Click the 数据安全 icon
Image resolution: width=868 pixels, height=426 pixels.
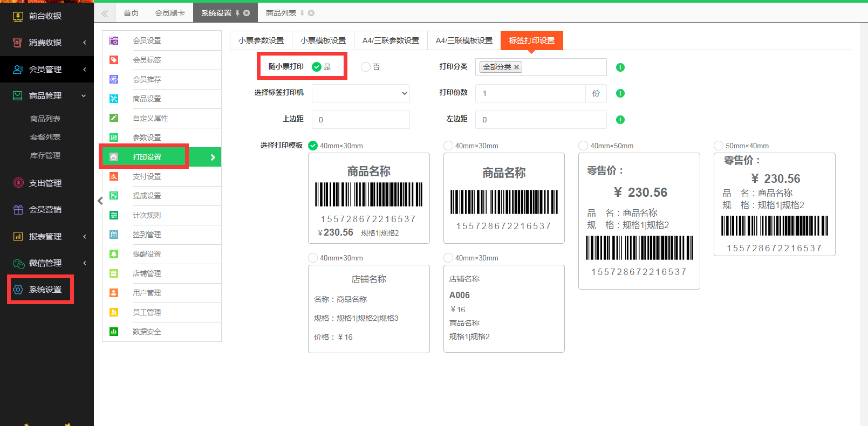click(114, 332)
